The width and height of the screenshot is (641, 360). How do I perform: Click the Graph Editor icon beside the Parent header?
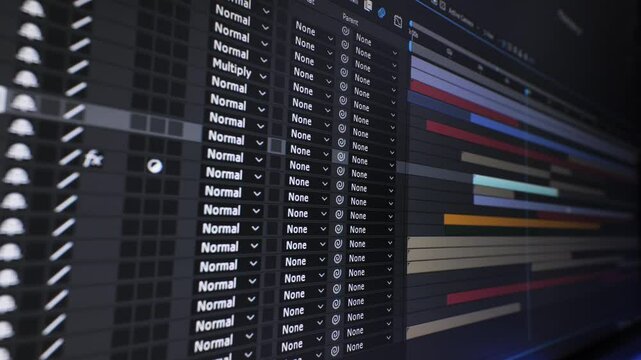(397, 21)
